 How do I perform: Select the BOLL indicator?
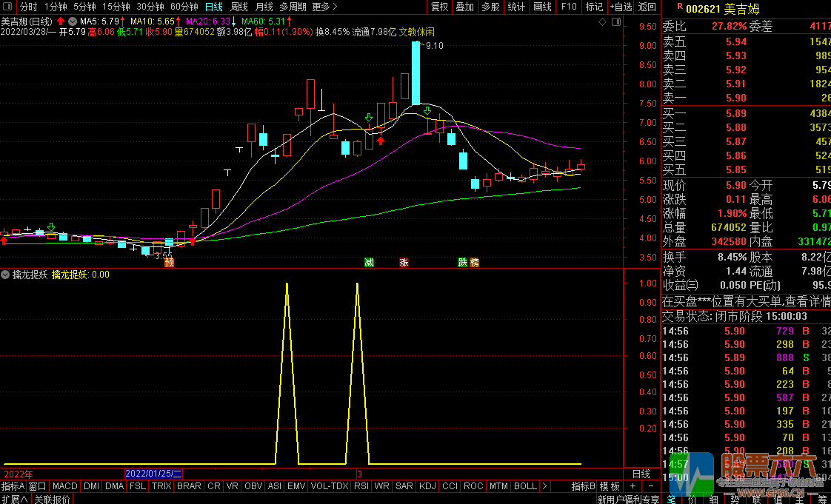point(525,486)
